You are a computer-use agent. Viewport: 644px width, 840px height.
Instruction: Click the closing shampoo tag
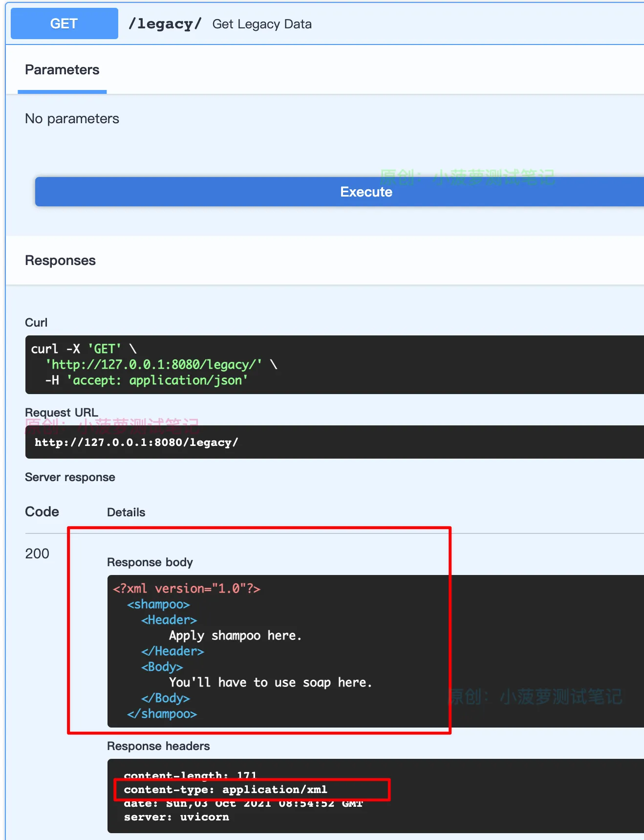click(162, 713)
